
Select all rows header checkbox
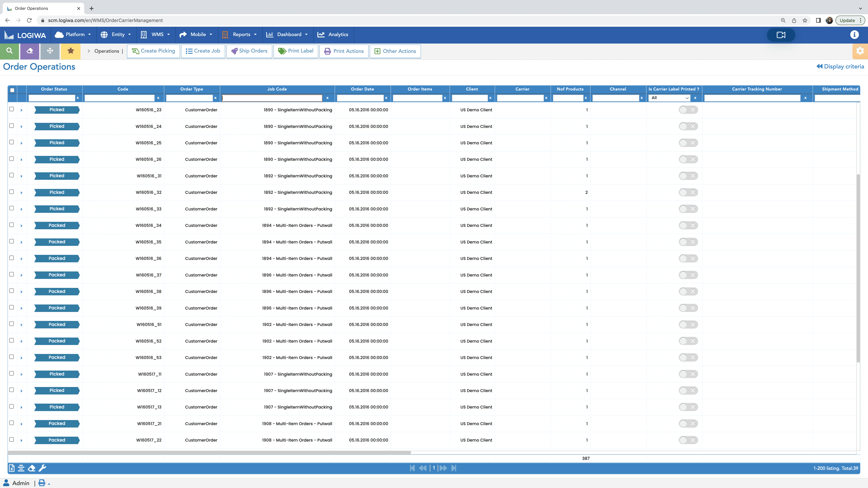point(12,90)
